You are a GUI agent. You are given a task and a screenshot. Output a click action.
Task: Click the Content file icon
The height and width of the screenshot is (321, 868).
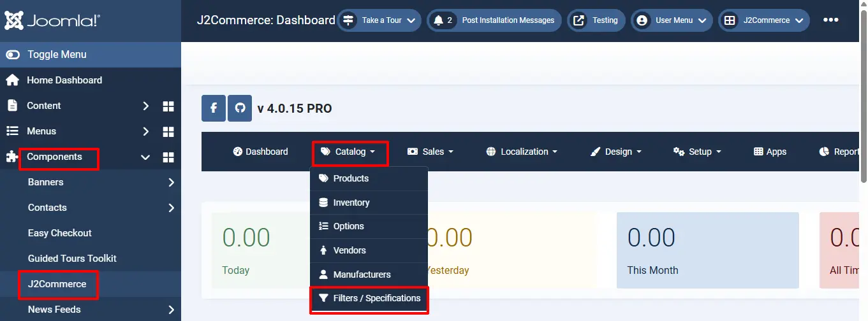point(12,106)
